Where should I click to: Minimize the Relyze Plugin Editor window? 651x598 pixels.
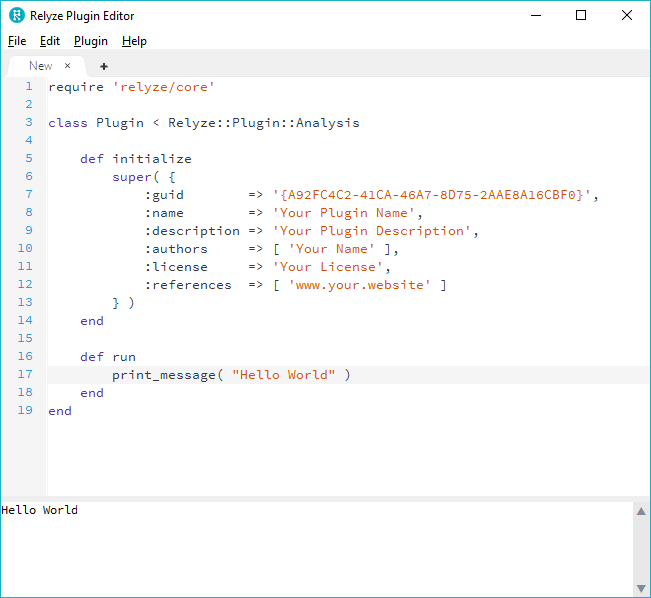click(x=535, y=15)
